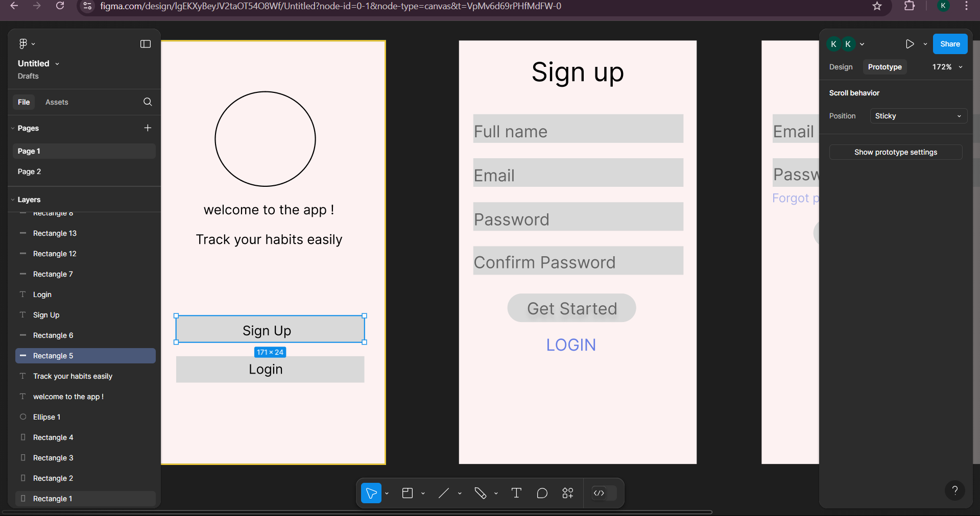The height and width of the screenshot is (516, 980).
Task: Expand the collaborators avatar chevron
Action: (x=862, y=44)
